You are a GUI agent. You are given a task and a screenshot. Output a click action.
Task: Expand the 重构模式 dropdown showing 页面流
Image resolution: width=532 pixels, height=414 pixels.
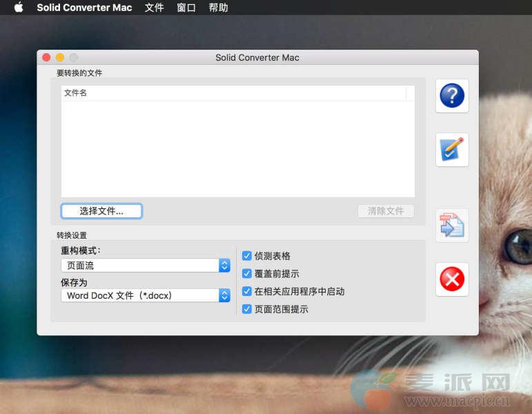pos(146,266)
